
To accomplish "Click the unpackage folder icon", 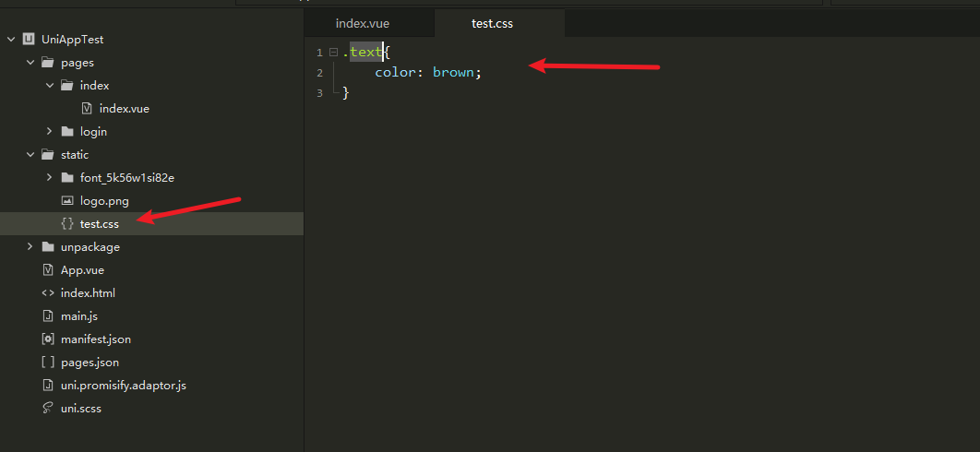I will [x=47, y=247].
